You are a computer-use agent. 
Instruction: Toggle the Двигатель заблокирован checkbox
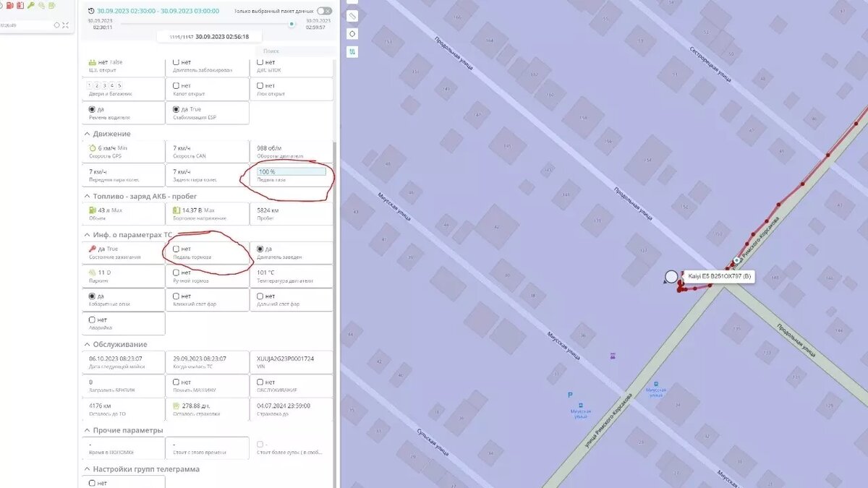click(176, 62)
